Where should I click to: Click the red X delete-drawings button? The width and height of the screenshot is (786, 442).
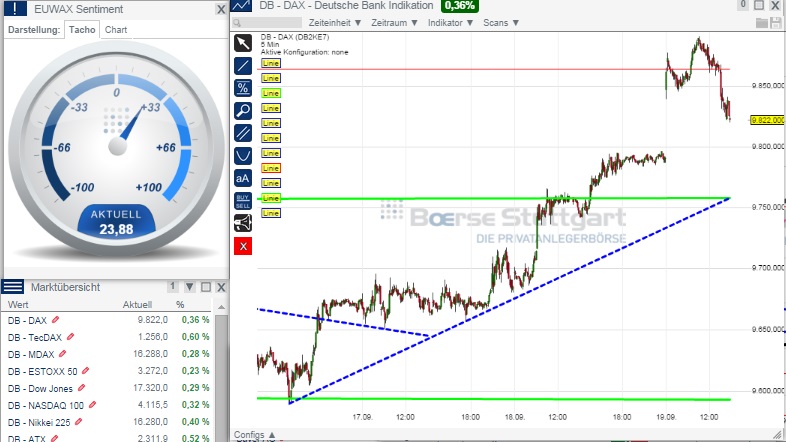point(243,246)
